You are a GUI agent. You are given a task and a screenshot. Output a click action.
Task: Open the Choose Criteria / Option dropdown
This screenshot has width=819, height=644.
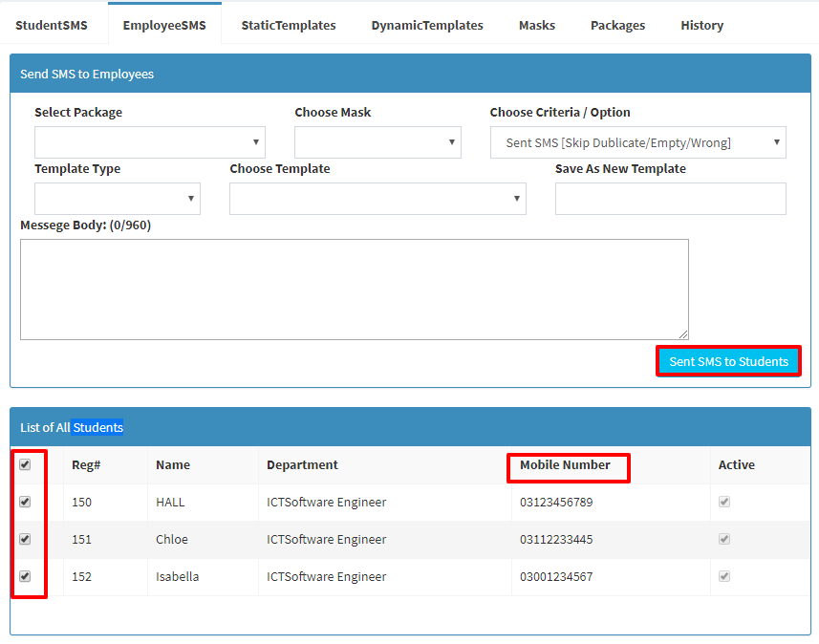[637, 142]
